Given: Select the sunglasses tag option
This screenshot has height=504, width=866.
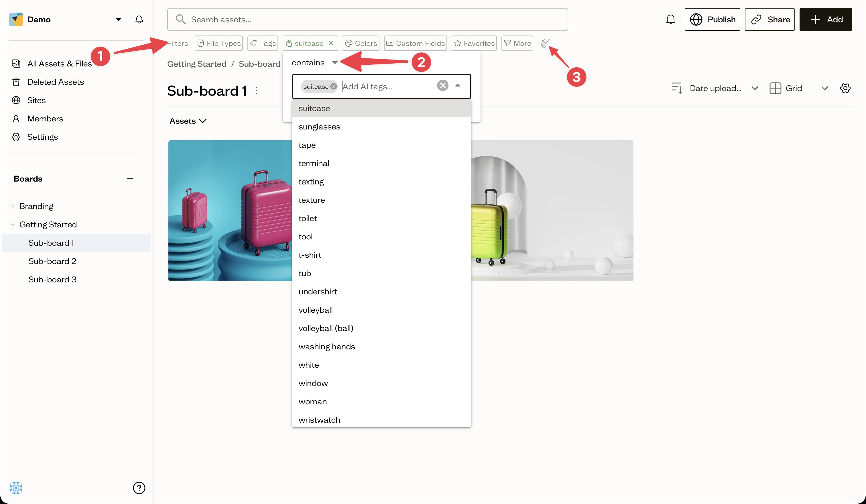Looking at the screenshot, I should (x=381, y=127).
